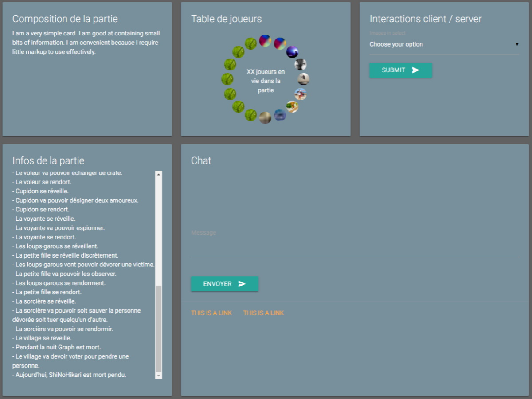Click the leftmost green leaf avatar
Image resolution: width=532 pixels, height=399 pixels.
pos(227,79)
